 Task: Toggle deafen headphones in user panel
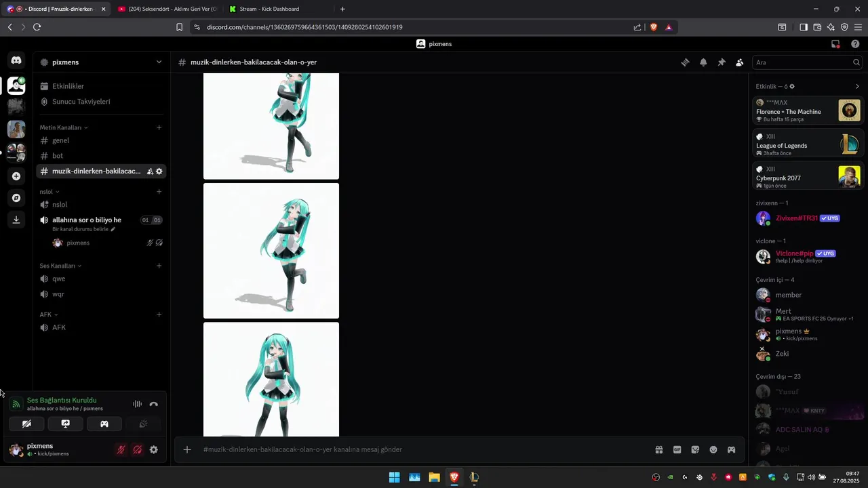click(x=137, y=449)
